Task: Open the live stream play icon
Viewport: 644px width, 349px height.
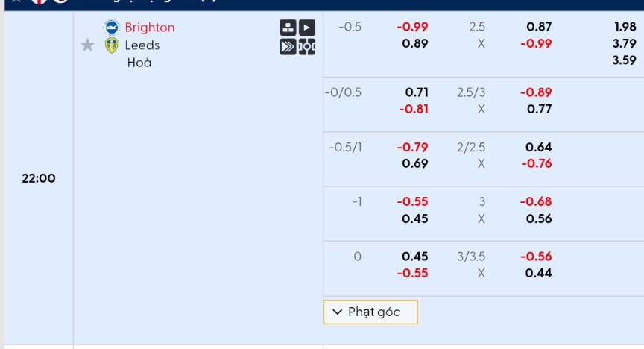Action: click(x=307, y=28)
